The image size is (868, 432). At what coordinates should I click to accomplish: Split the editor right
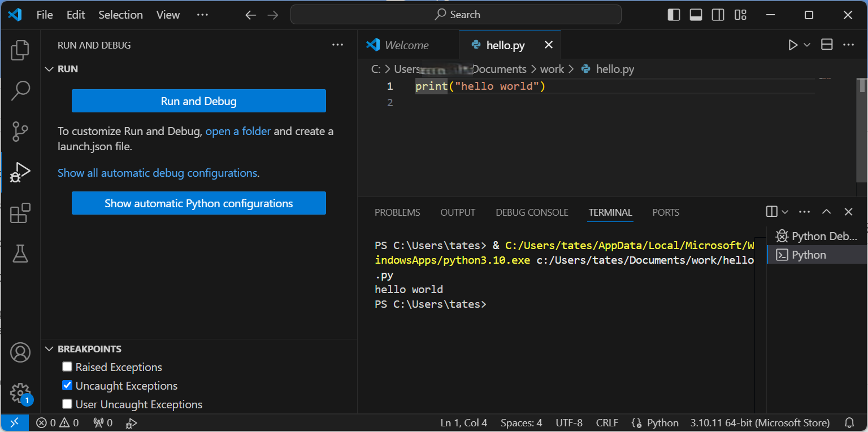tap(827, 45)
